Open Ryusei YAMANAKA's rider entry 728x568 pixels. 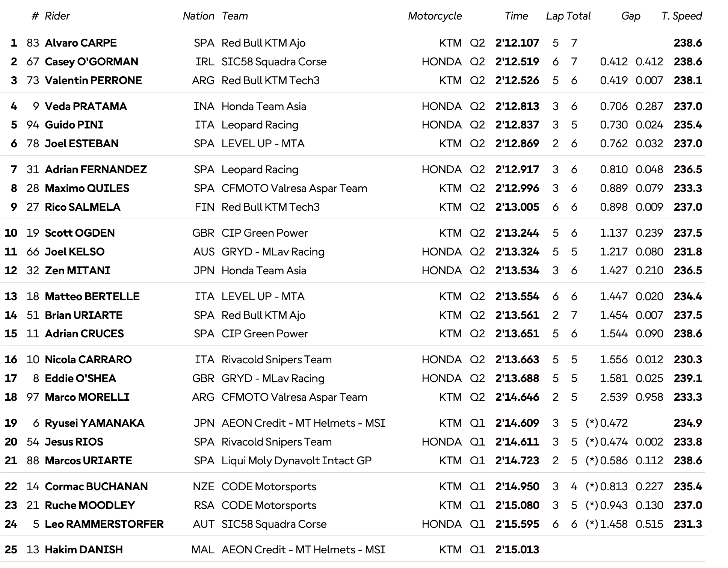[x=94, y=423]
